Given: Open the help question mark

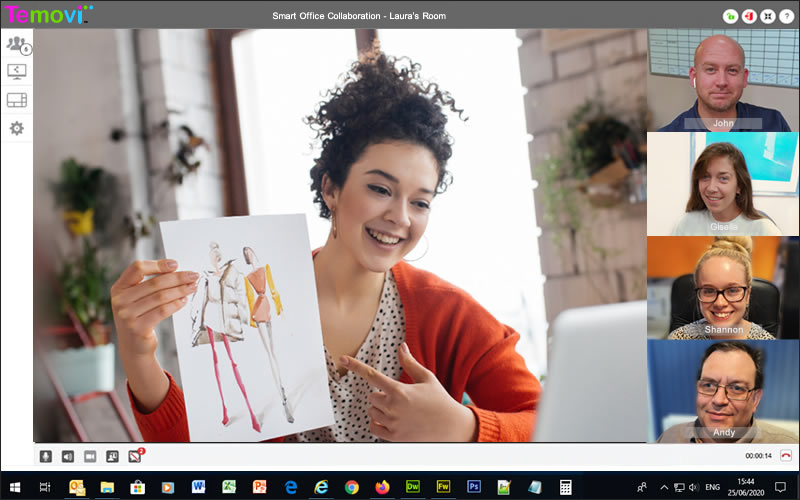Looking at the screenshot, I should (x=786, y=16).
